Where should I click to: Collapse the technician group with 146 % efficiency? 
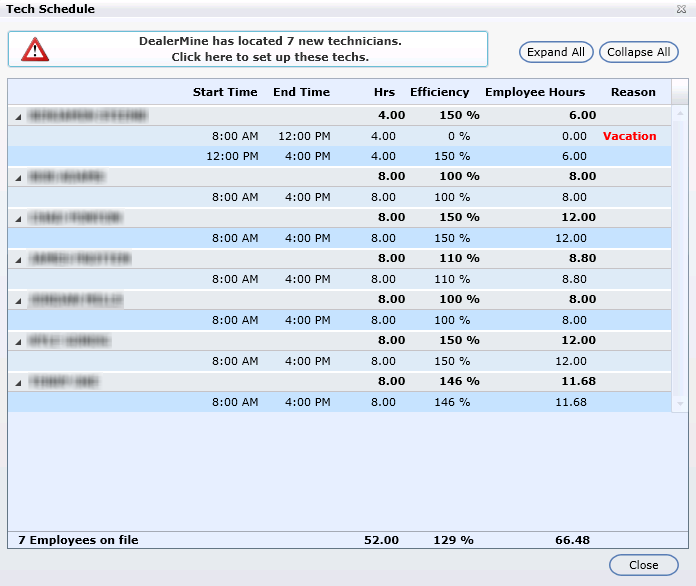[x=17, y=382]
